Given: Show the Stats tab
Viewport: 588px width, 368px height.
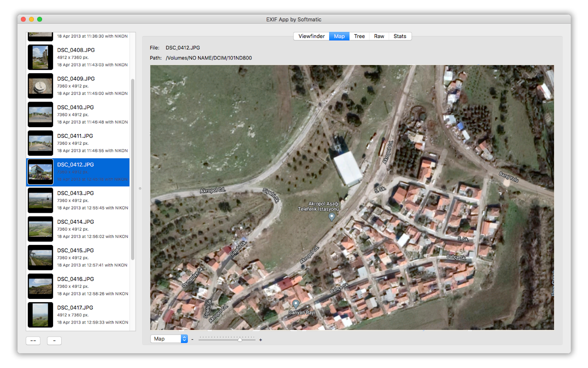Looking at the screenshot, I should (400, 36).
